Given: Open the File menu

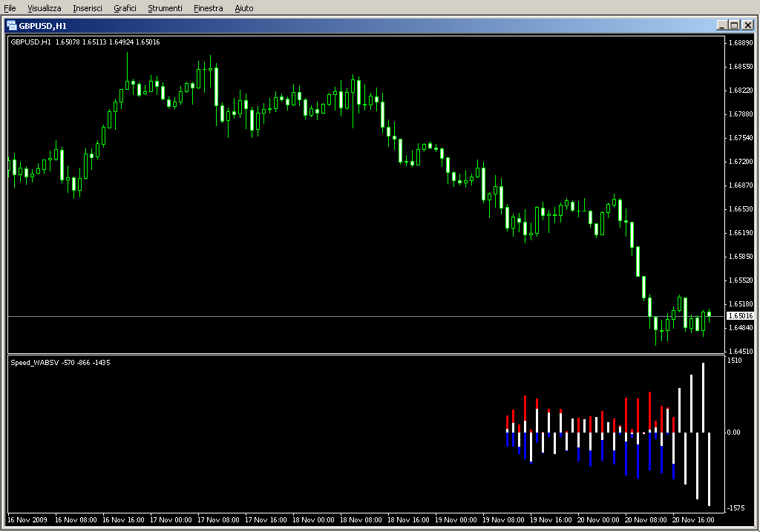Looking at the screenshot, I should coord(10,8).
